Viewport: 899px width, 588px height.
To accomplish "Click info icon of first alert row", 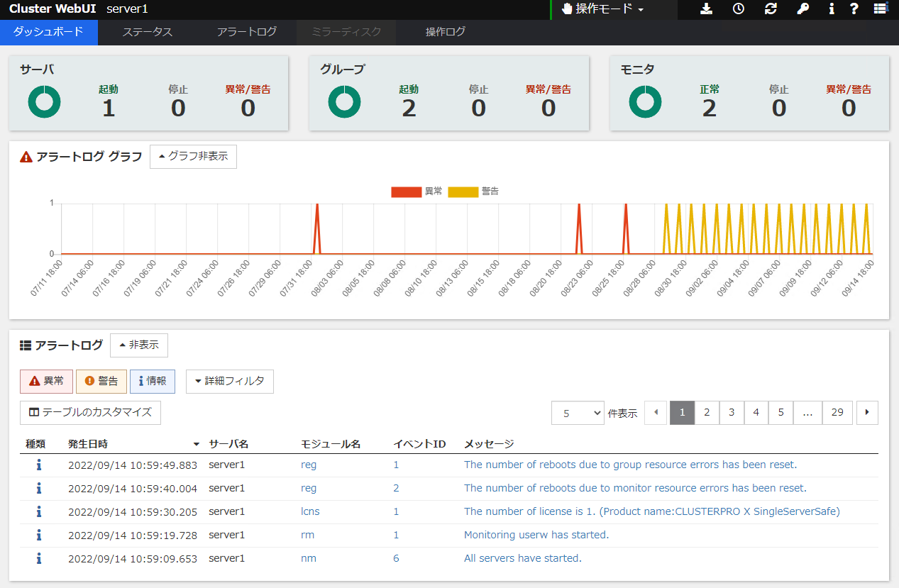I will [x=39, y=465].
